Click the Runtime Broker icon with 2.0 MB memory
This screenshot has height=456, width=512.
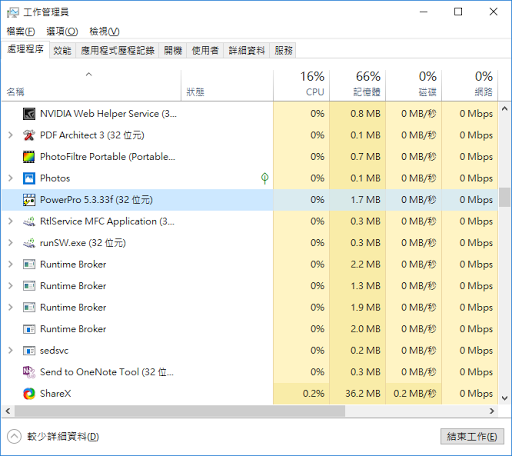coord(29,329)
